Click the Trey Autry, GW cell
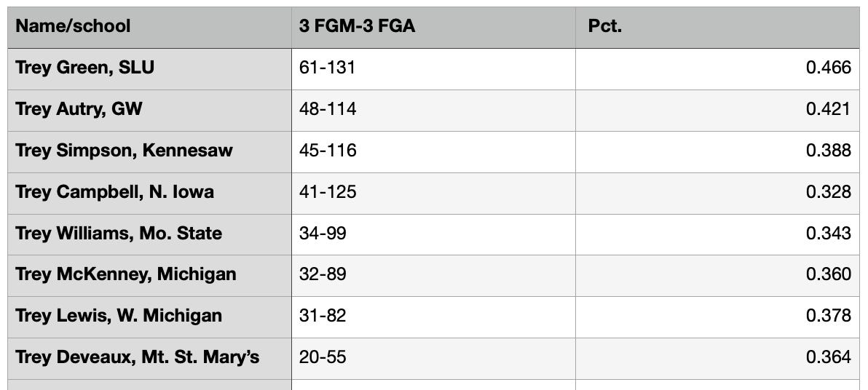This screenshot has width=868, height=390. tap(149, 111)
